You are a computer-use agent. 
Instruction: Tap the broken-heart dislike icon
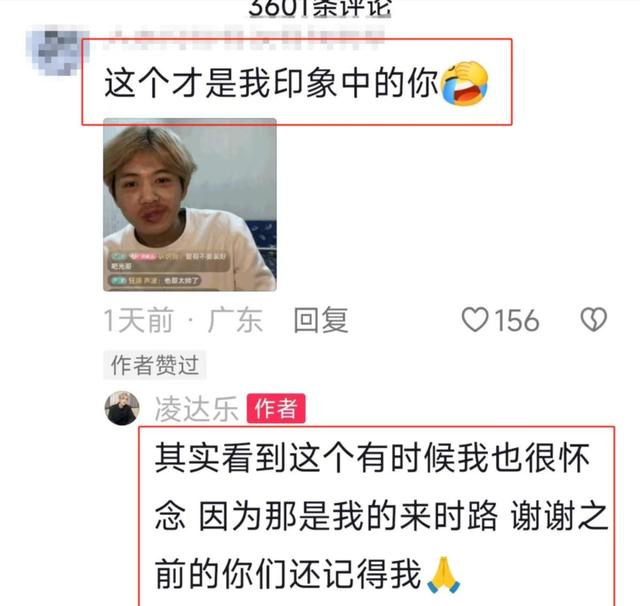point(593,320)
